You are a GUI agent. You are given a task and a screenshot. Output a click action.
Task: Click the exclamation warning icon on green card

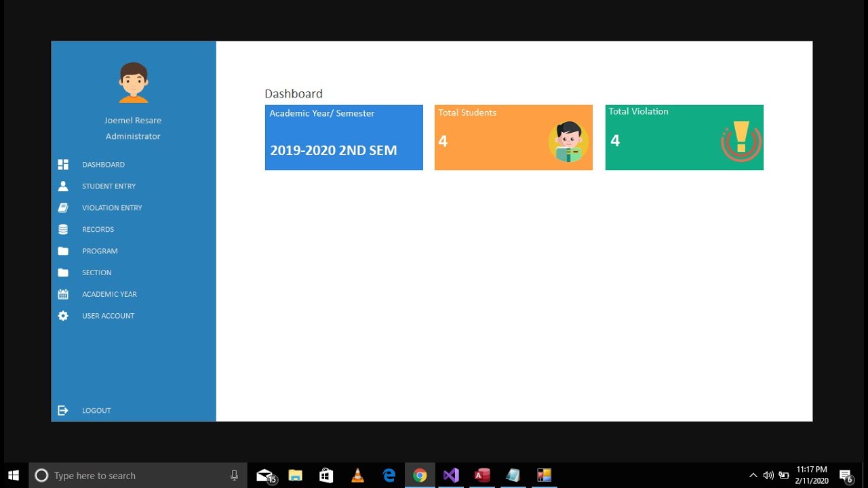point(741,141)
